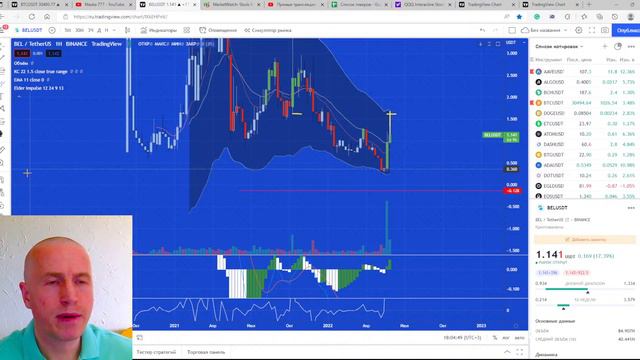Click the blue sell price pill in details
The width and height of the screenshot is (640, 360).
547,273
